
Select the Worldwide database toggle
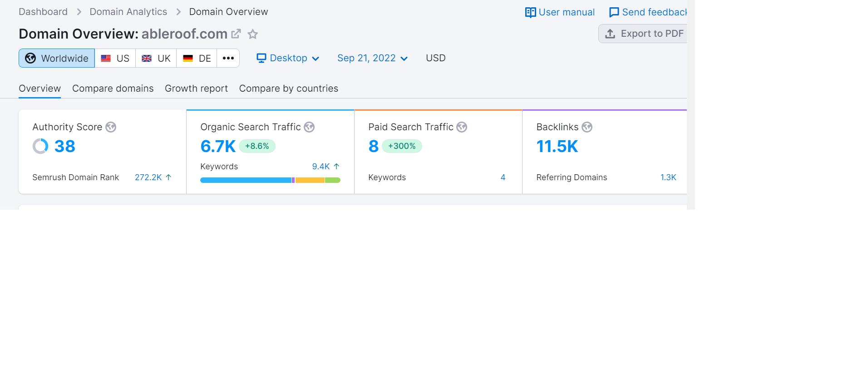(x=57, y=58)
